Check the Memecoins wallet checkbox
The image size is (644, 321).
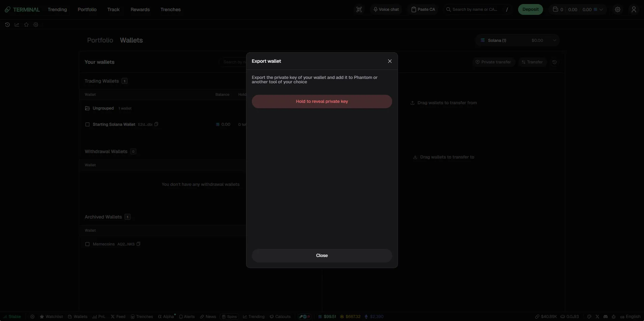87,244
